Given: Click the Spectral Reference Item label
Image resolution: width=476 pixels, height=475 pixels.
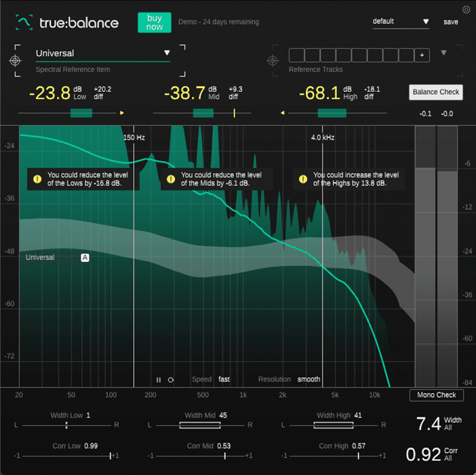Looking at the screenshot, I should click(x=73, y=70).
